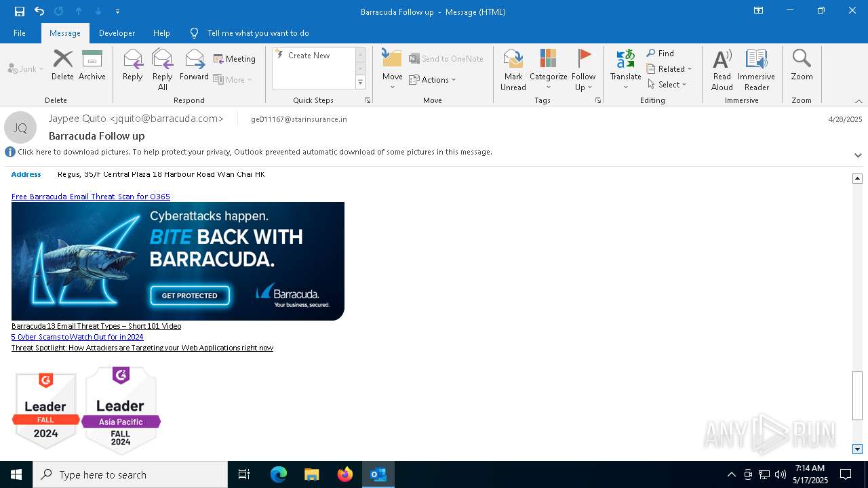Click the volume icon in system tray
The image size is (868, 488).
point(781,474)
